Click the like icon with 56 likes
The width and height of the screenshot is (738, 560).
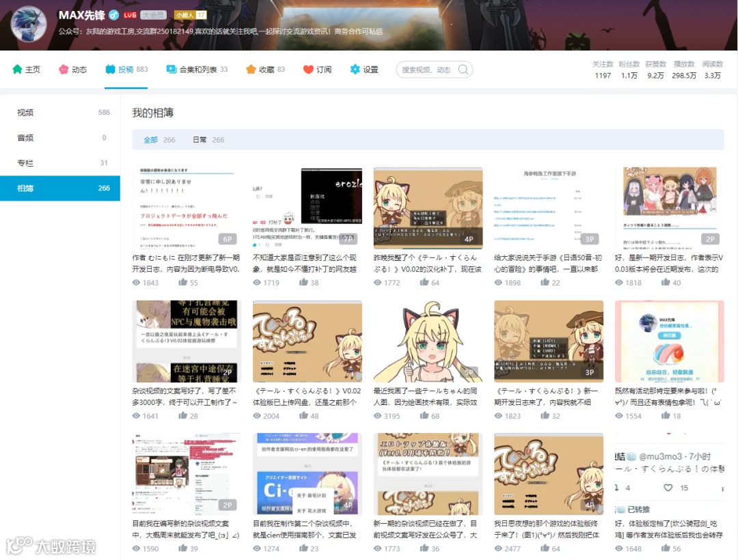(x=666, y=548)
